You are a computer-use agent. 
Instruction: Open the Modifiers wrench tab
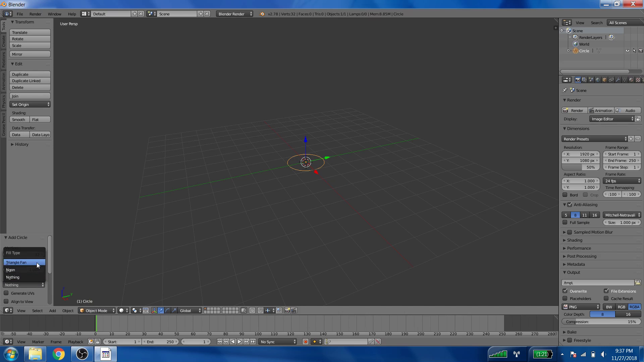(x=618, y=80)
